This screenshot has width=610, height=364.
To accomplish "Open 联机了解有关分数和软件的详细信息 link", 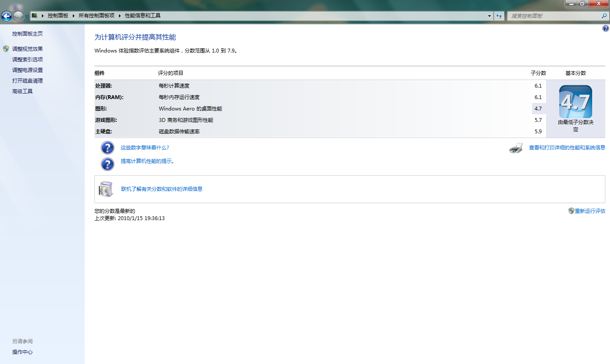I will [x=162, y=189].
